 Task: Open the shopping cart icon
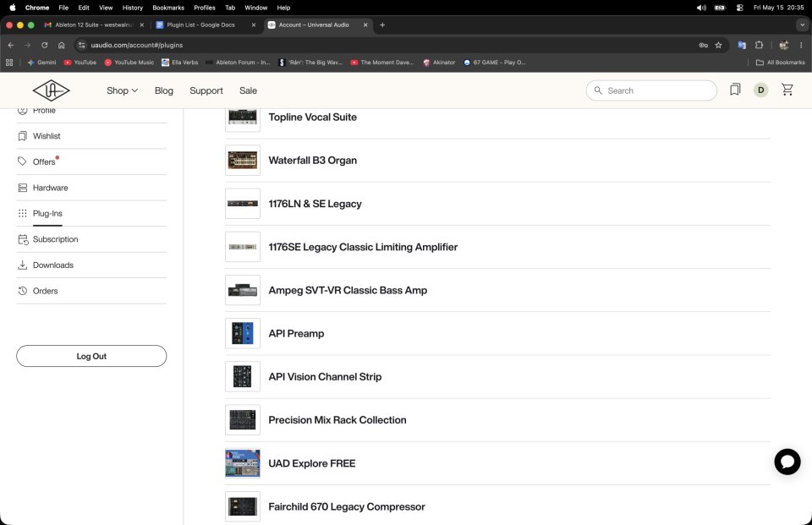[x=787, y=90]
